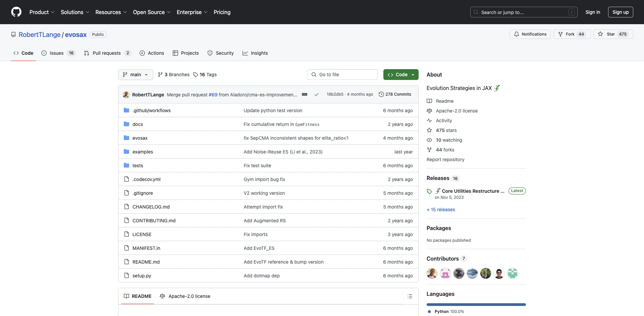Click RobertTLange's avatar in commit row
644x316 pixels.
pyautogui.click(x=126, y=95)
